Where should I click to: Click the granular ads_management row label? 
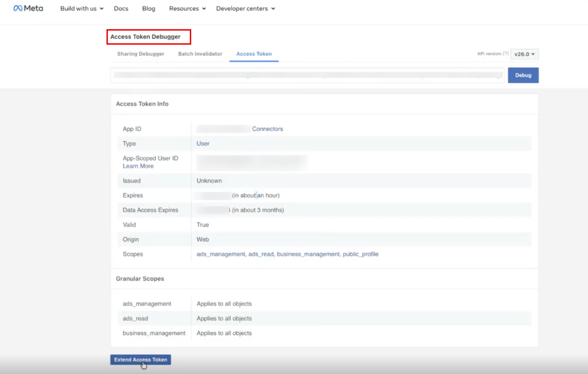pyautogui.click(x=147, y=304)
